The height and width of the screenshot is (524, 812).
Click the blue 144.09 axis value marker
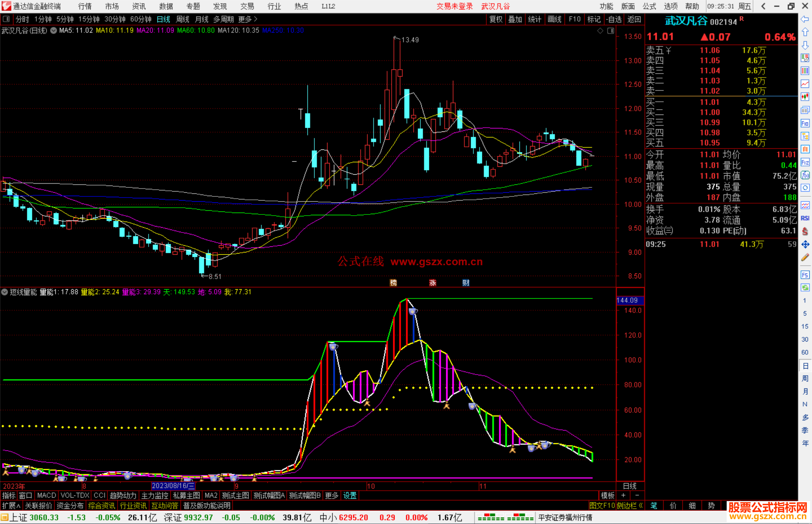point(630,300)
